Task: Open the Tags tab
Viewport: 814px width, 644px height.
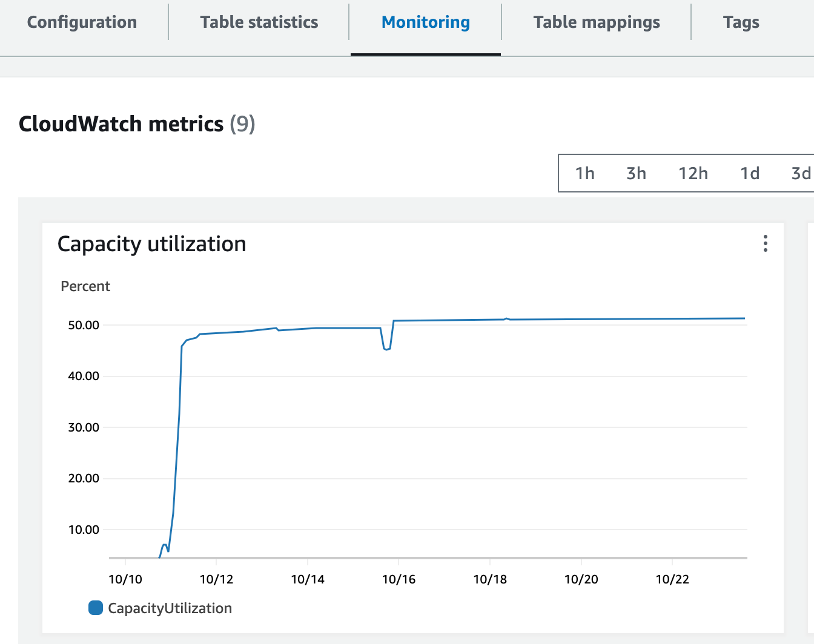Action: click(741, 22)
